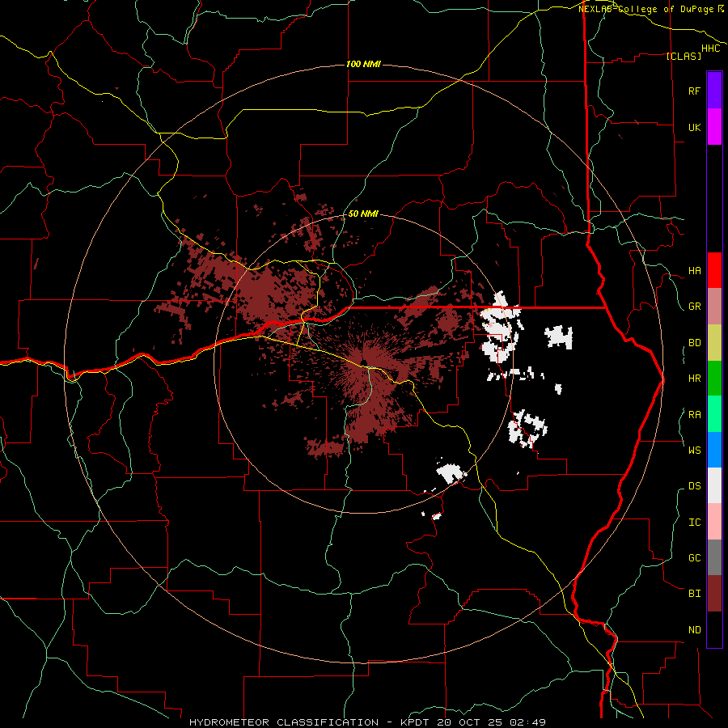Click the IC legend label
Viewport: 728px width, 728px height.
[694, 523]
